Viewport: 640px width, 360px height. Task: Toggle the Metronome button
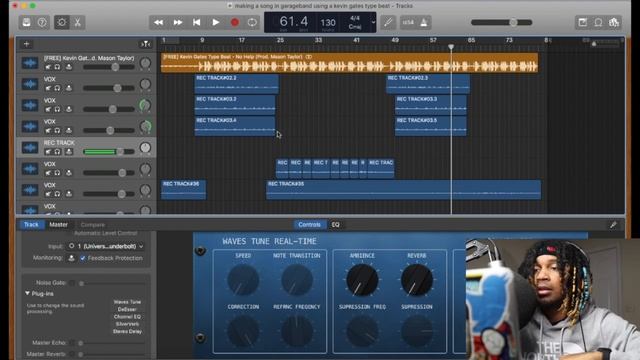coord(424,22)
